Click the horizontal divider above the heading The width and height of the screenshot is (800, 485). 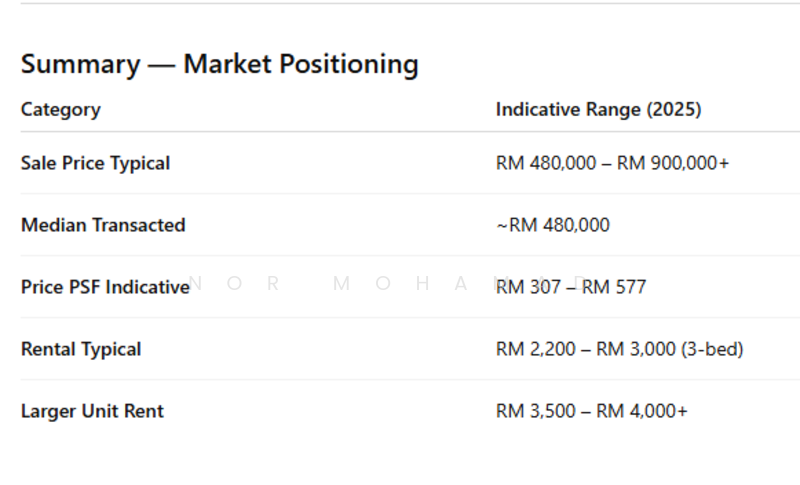(x=400, y=3)
